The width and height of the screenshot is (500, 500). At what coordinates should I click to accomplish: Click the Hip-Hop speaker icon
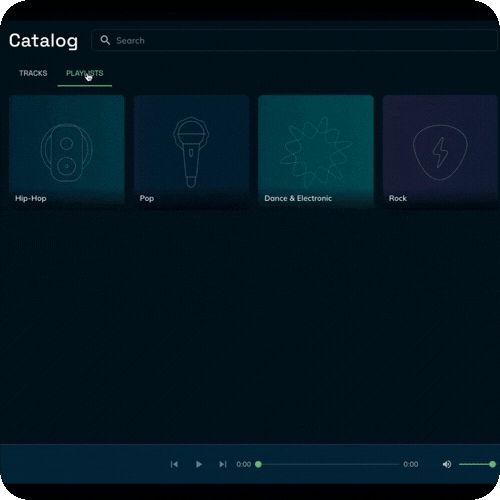67,152
